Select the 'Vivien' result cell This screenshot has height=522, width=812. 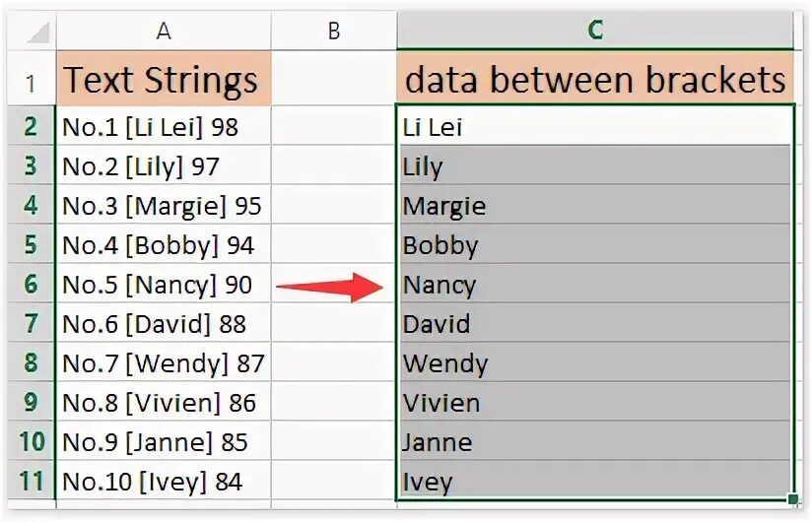click(595, 403)
